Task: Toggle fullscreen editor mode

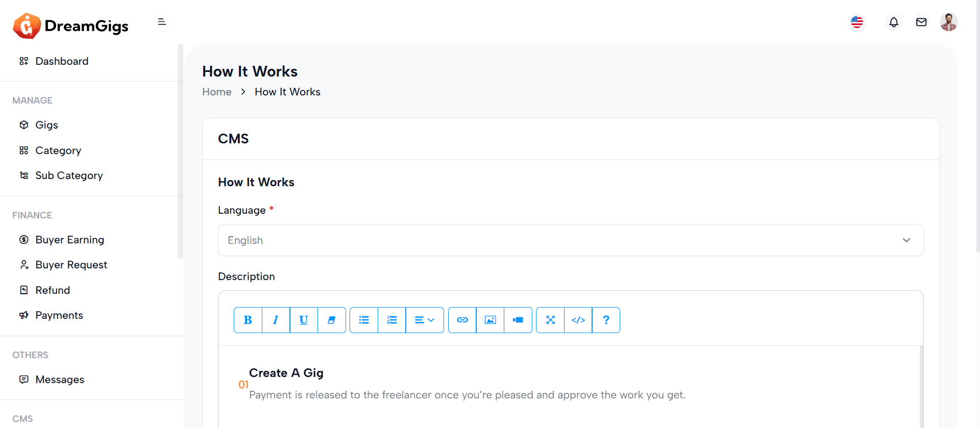Action: point(550,320)
